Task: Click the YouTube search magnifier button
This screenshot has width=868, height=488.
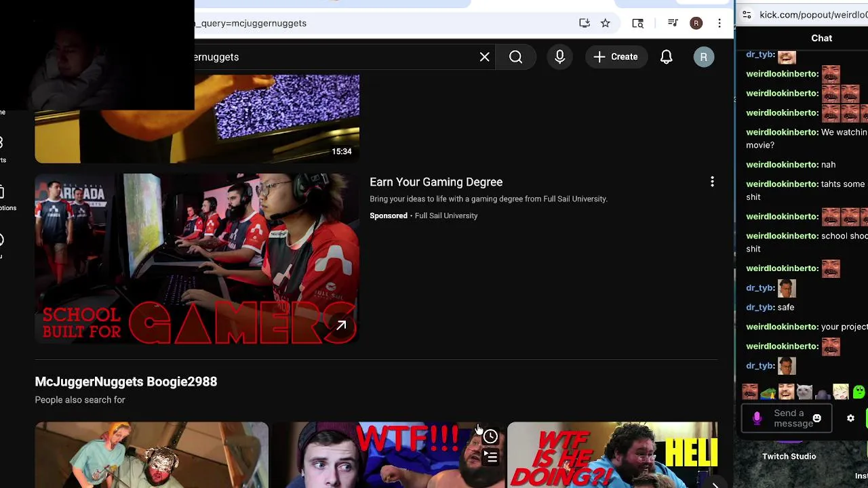Action: 516,57
